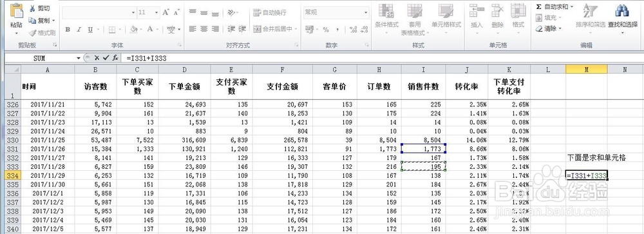Click the decrease indent icon
644x234 pixels.
click(x=231, y=29)
